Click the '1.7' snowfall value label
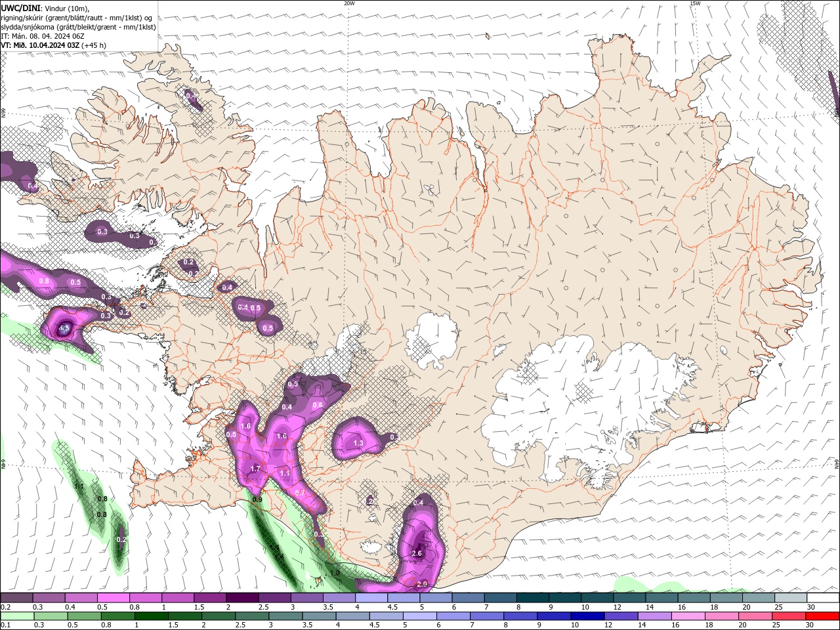 pyautogui.click(x=255, y=469)
